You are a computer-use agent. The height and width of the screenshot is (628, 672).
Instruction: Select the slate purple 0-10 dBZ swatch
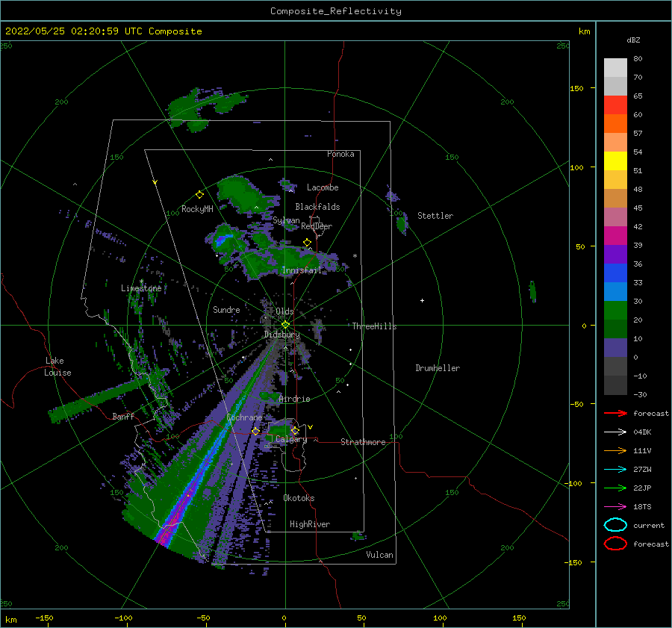pos(615,348)
